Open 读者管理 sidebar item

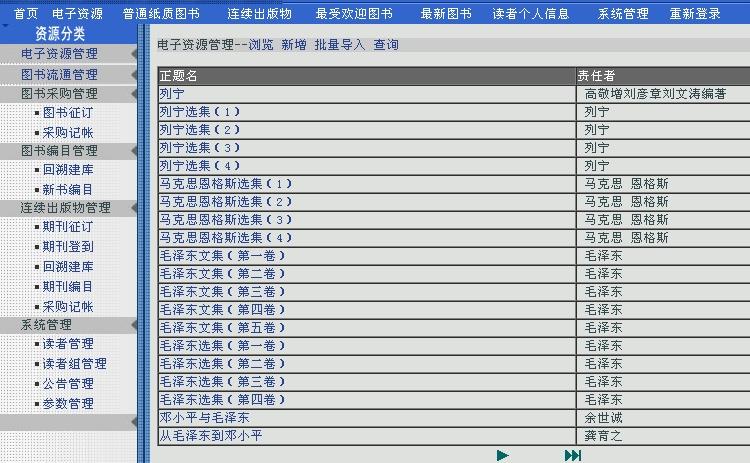coord(68,344)
